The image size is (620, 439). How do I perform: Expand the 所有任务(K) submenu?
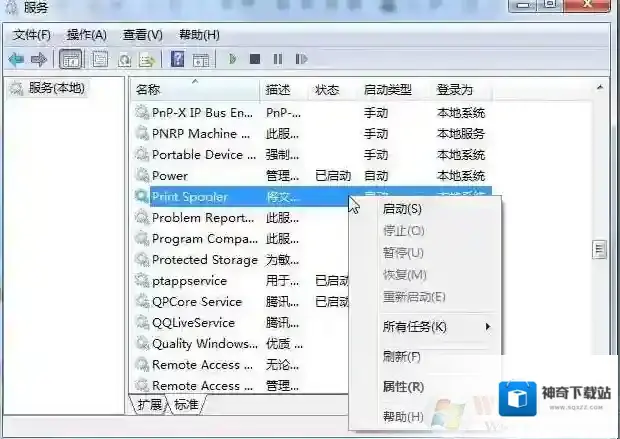pyautogui.click(x=414, y=327)
